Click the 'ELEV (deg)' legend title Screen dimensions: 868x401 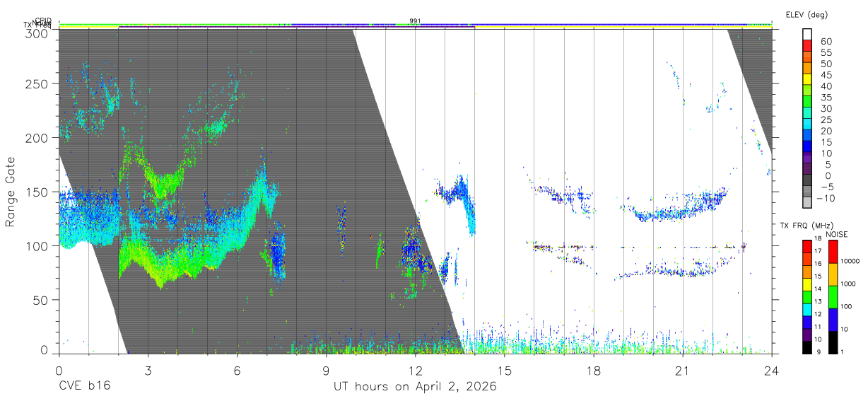(x=807, y=14)
